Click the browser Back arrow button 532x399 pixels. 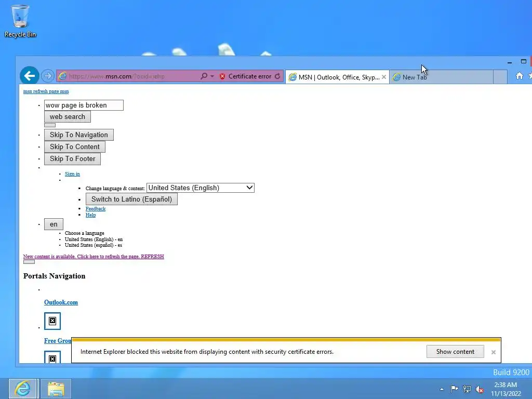(x=30, y=76)
